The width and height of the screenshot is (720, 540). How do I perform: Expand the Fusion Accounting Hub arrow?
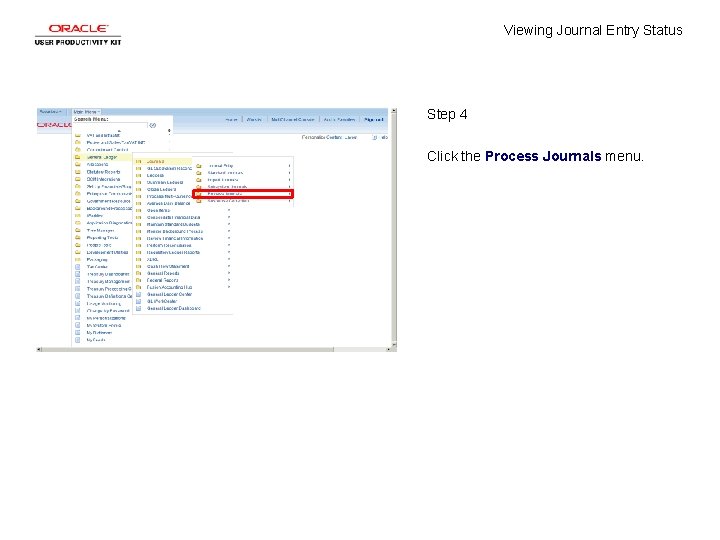pos(229,287)
